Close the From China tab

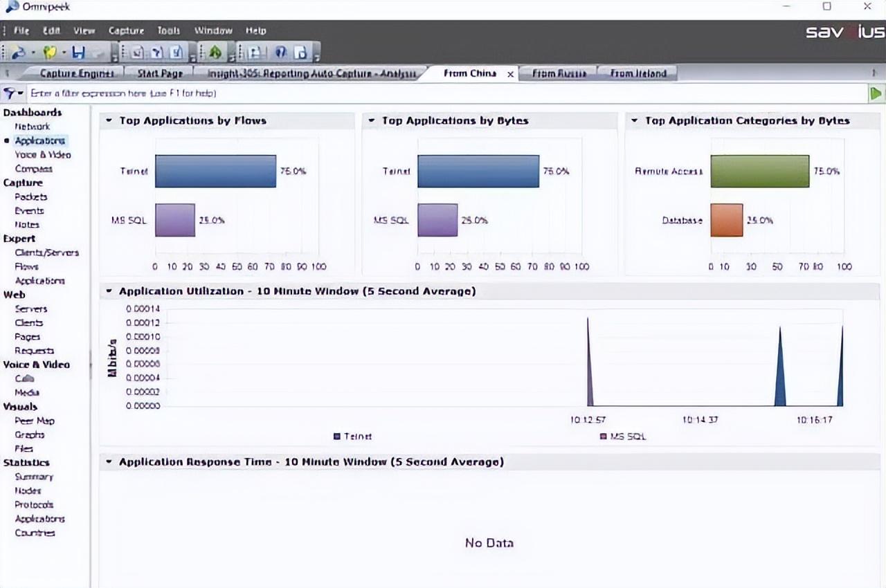(511, 74)
